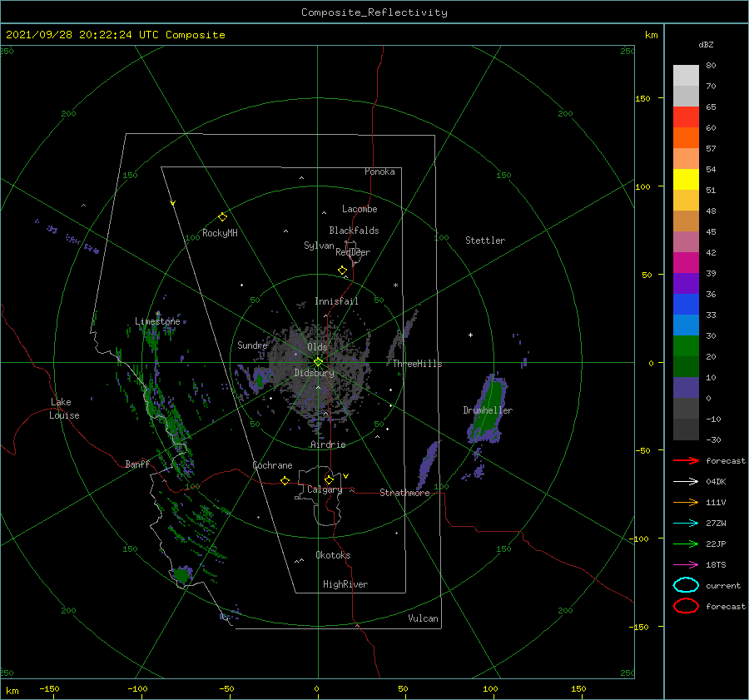Click the magenta 18TS arrow legend icon
Image resolution: width=749 pixels, height=700 pixels.
[686, 565]
